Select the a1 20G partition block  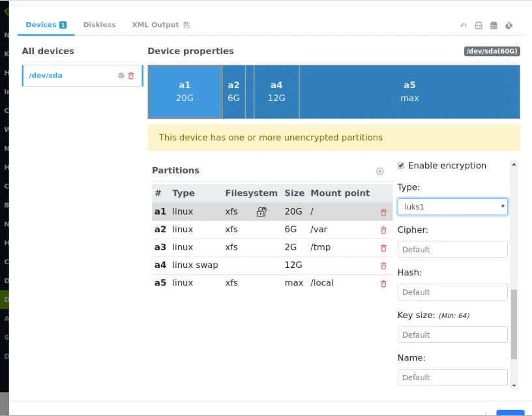pyautogui.click(x=185, y=92)
